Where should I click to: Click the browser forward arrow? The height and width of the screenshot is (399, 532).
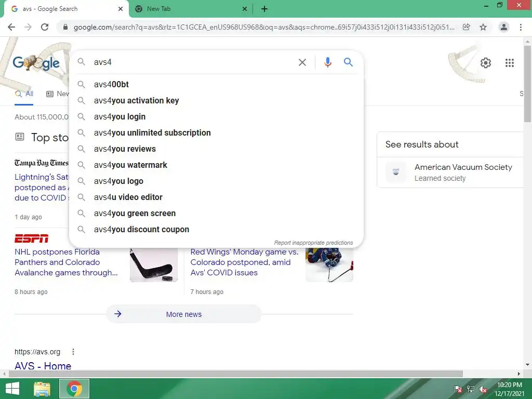(x=28, y=27)
